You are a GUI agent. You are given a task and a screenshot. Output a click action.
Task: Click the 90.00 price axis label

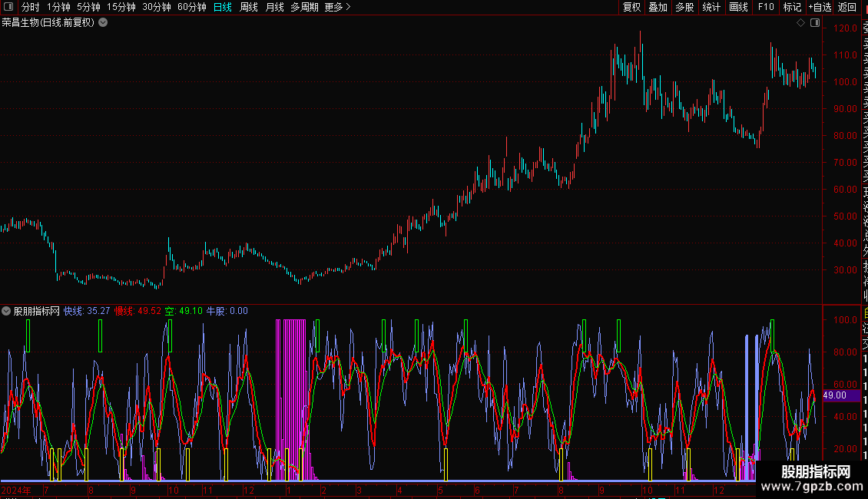(845, 109)
